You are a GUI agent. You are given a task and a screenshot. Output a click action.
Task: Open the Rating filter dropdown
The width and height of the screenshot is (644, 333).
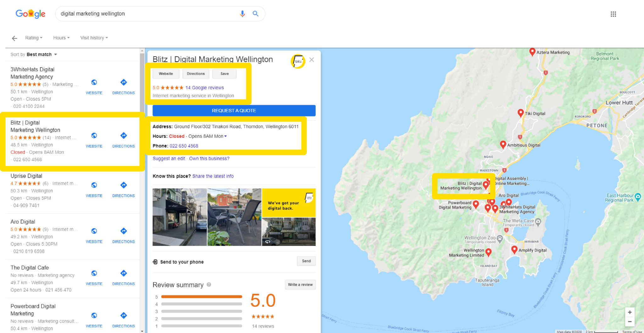pyautogui.click(x=34, y=38)
